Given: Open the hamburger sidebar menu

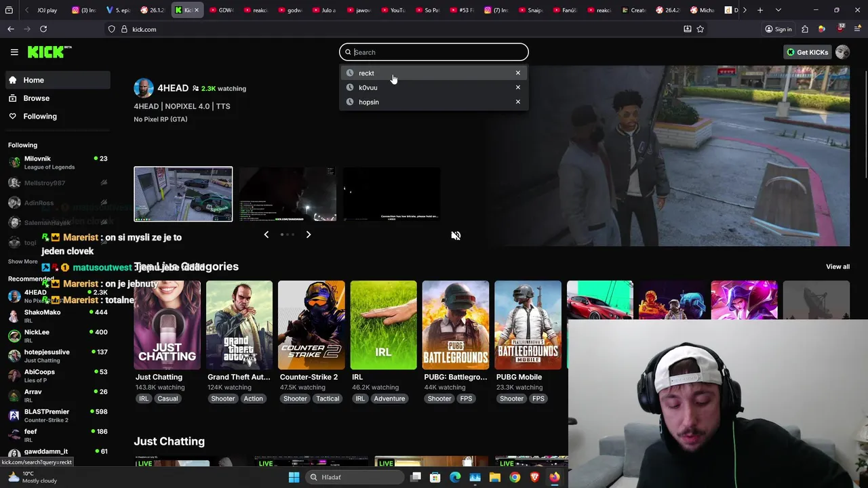Looking at the screenshot, I should point(14,52).
